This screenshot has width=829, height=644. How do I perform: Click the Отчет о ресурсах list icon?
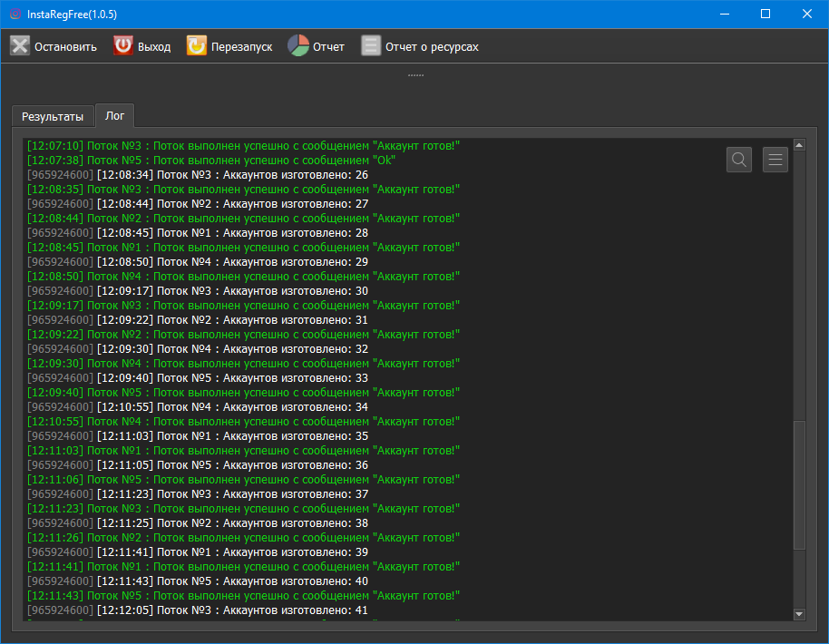(x=370, y=46)
